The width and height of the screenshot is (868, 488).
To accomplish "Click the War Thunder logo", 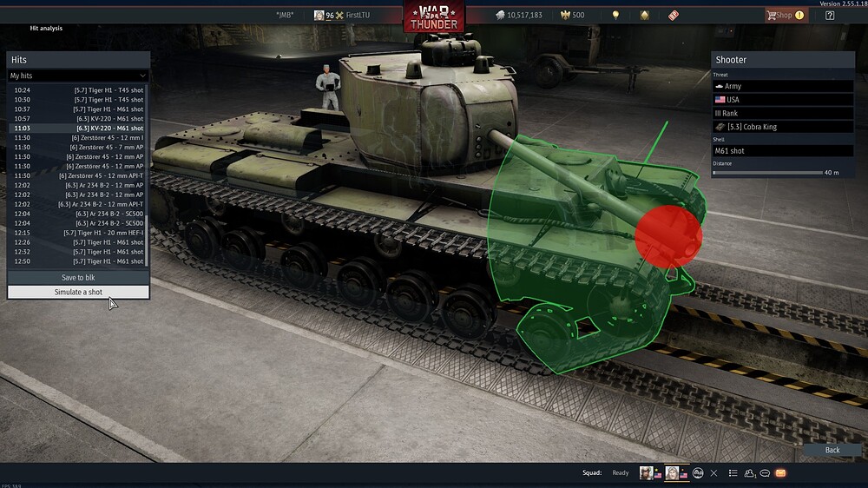I will click(434, 17).
